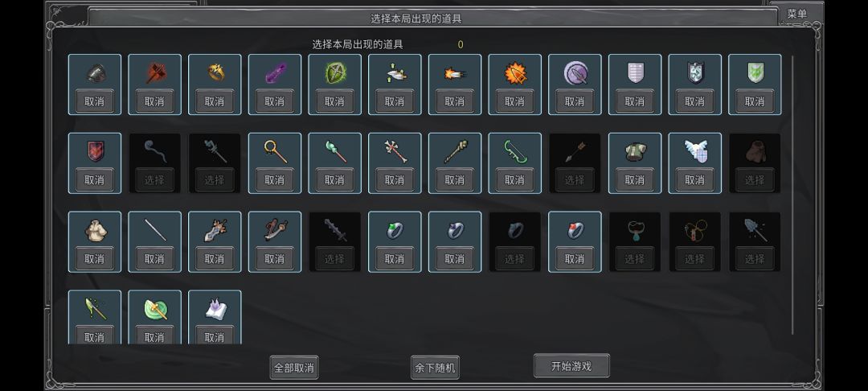The width and height of the screenshot is (868, 391).
Task: Deselect the dark helmet item with 取消
Action: pyautogui.click(x=95, y=101)
